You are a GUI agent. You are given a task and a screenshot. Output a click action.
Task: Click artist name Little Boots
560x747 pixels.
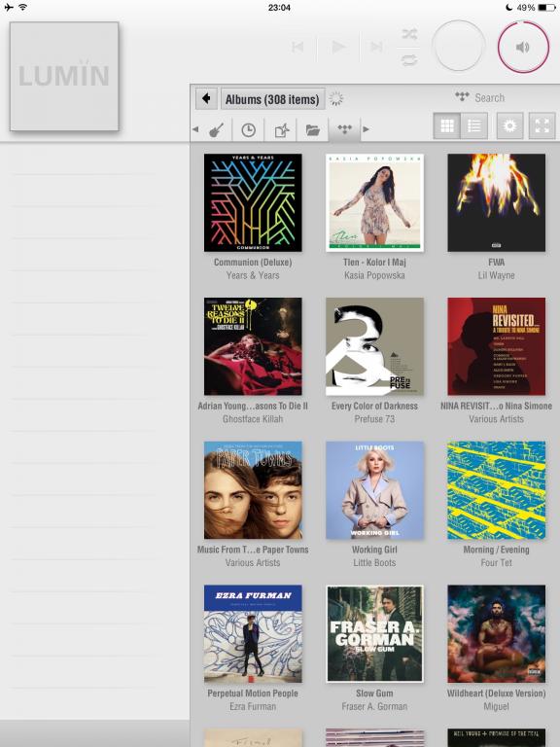[x=374, y=563]
